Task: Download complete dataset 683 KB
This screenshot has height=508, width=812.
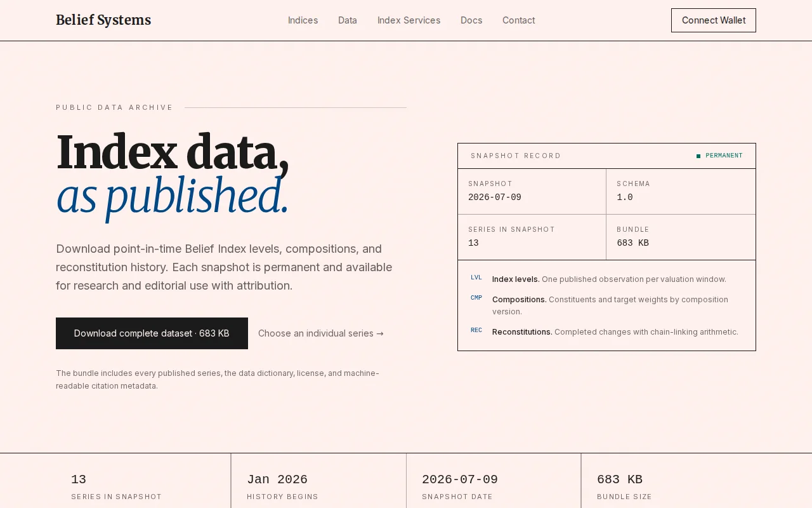Action: [x=152, y=333]
